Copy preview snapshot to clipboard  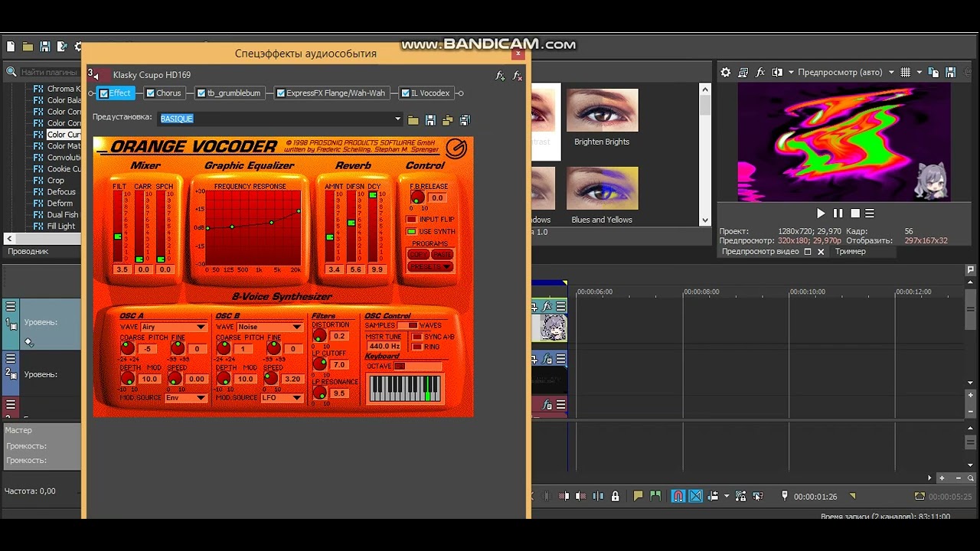[934, 73]
